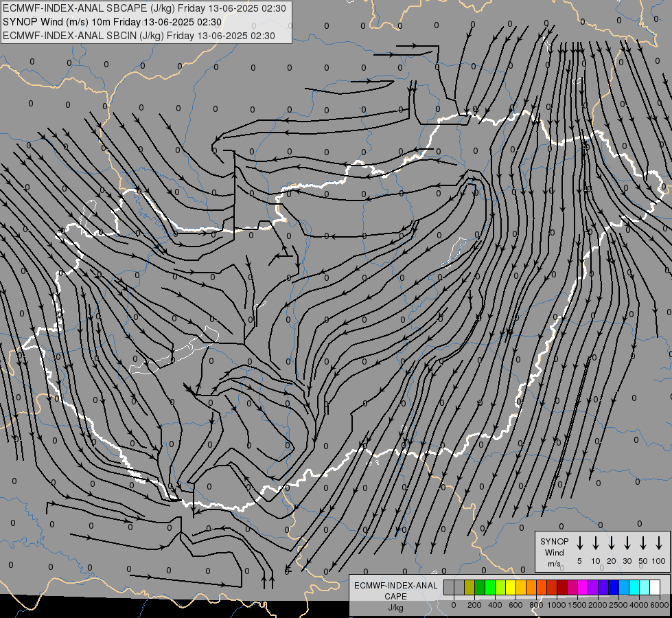Click the SBCIN title line
This screenshot has width=672, height=618.
pyautogui.click(x=139, y=36)
